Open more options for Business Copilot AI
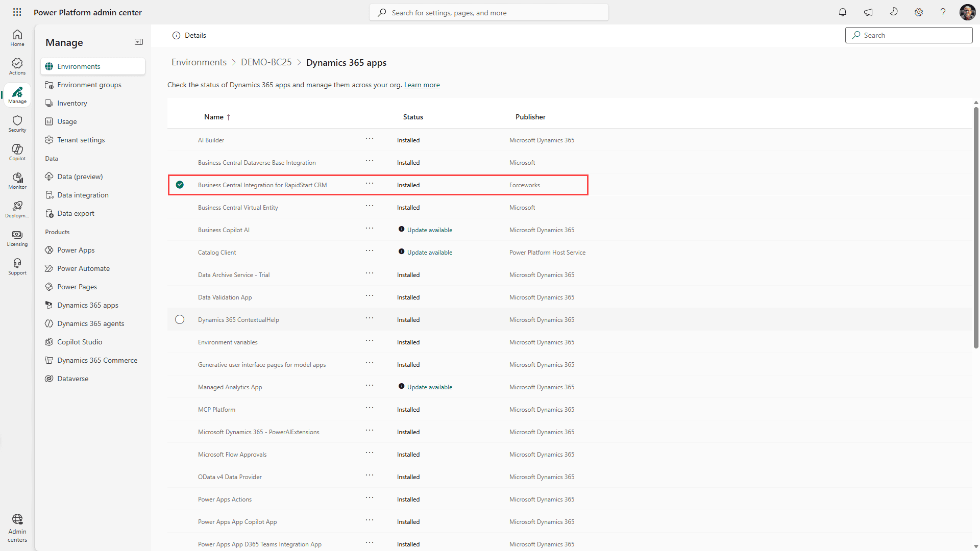This screenshot has width=980, height=551. [370, 229]
